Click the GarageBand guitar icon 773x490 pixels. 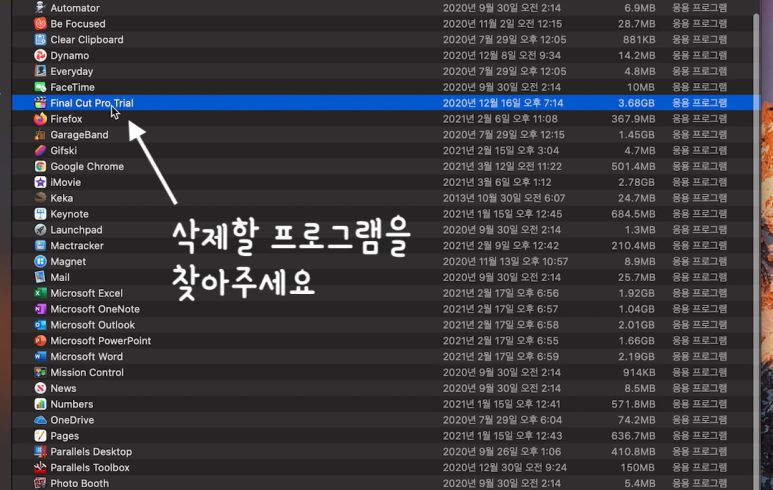[x=40, y=135]
